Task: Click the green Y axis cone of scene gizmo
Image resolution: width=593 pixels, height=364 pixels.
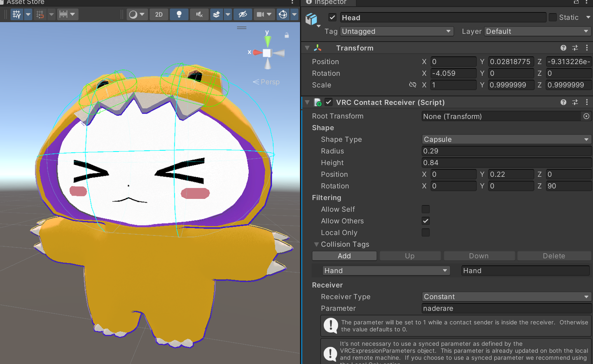Action: click(x=268, y=41)
